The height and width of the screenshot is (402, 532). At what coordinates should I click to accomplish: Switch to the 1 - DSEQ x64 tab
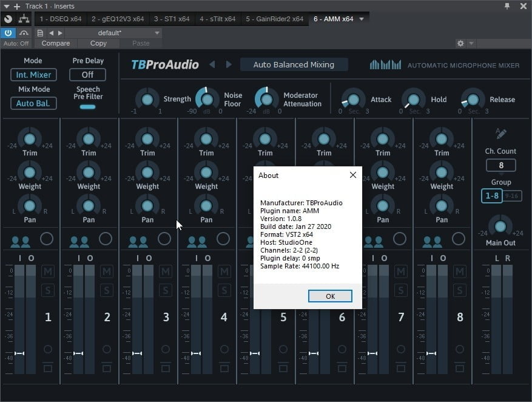tap(61, 19)
